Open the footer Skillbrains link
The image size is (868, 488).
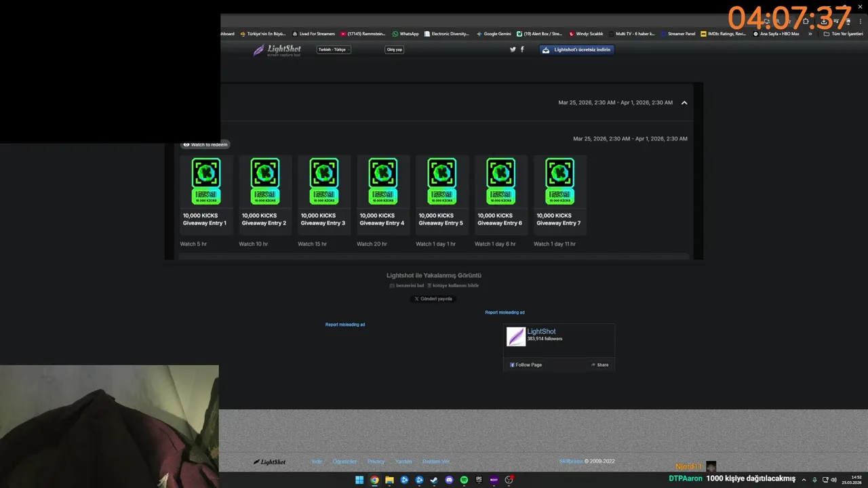(571, 462)
